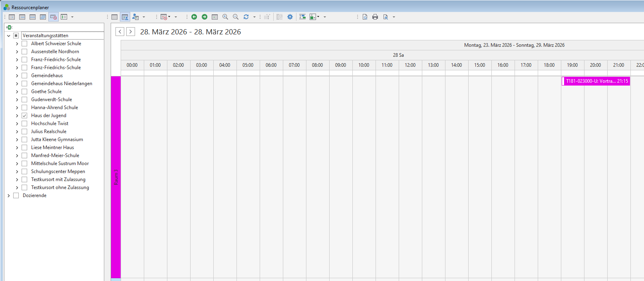This screenshot has height=281, width=644.
Task: Check the Goethe Schule checkbox
Action: (x=24, y=92)
